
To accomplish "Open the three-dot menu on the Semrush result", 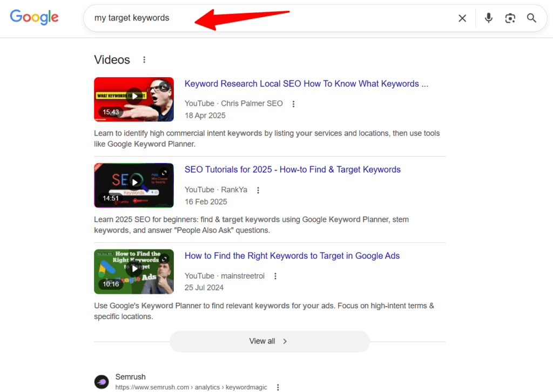I will point(278,387).
